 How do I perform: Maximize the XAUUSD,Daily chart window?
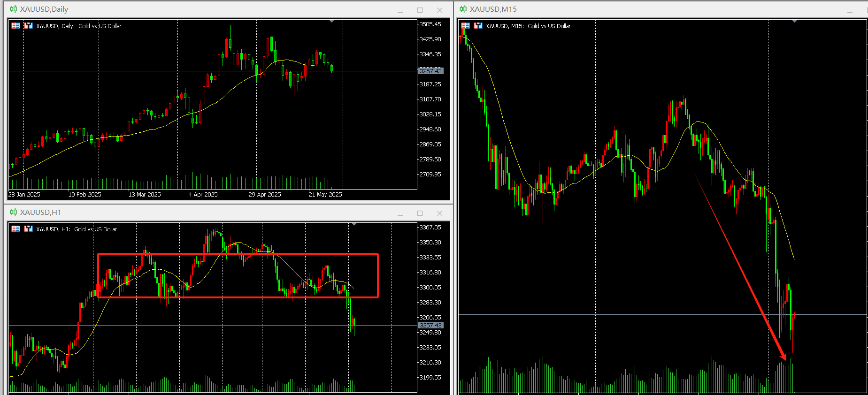(x=420, y=10)
